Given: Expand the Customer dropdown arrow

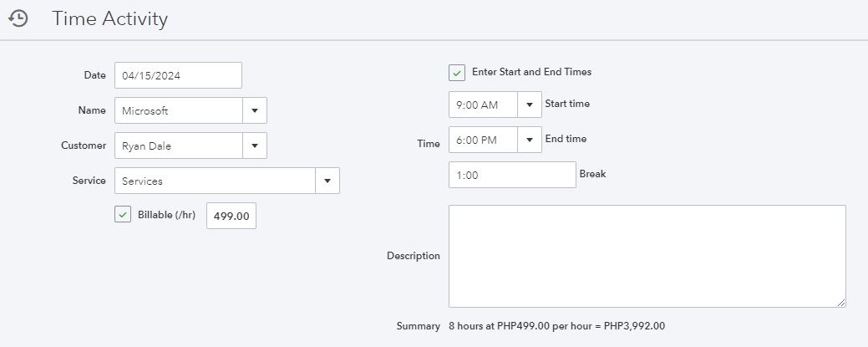Looking at the screenshot, I should click(x=255, y=145).
